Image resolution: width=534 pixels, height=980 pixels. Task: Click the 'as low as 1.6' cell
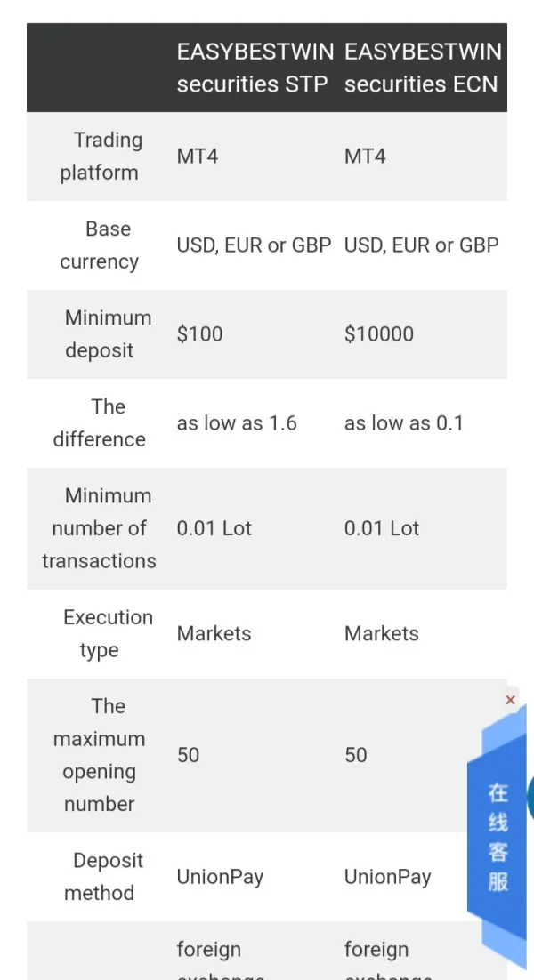tap(237, 423)
